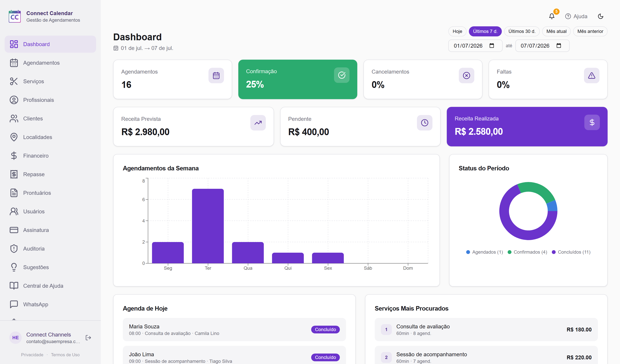
Task: Click the Sugestões lightbulb icon
Action: click(14, 267)
